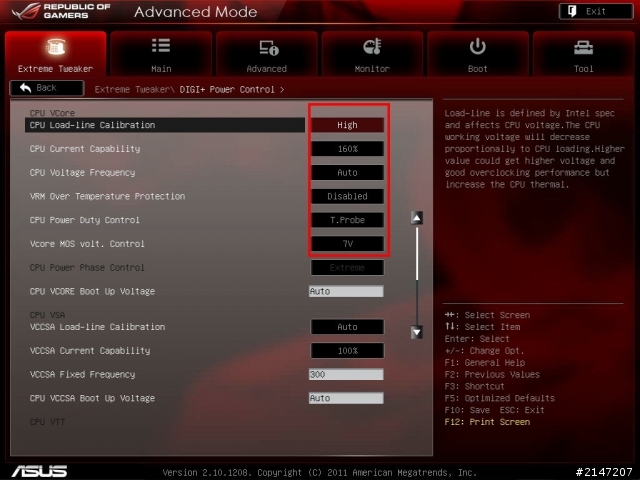Click the Republic of Gamers logo

click(x=61, y=11)
